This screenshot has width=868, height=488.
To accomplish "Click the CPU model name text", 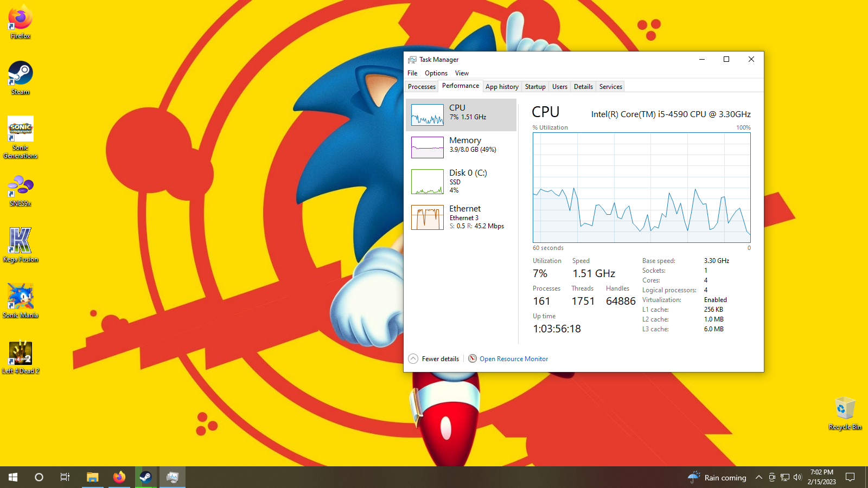I will click(x=671, y=114).
